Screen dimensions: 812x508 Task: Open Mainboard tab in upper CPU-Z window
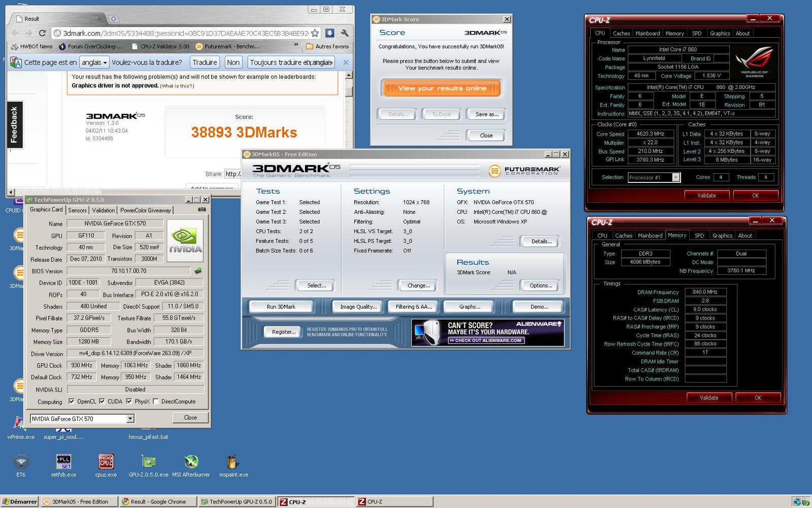648,34
